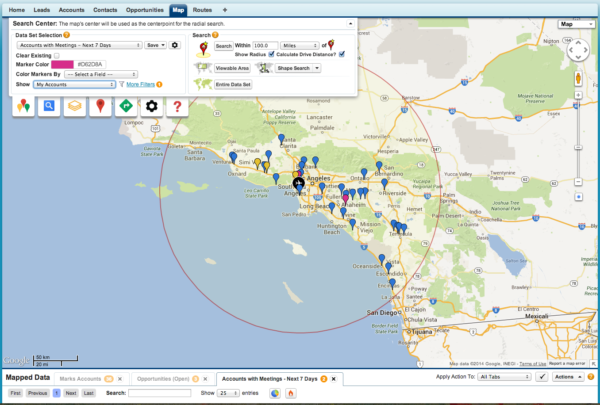Viewport: 600px width, 405px height.
Task: Click the Within distance input field
Action: tap(265, 46)
